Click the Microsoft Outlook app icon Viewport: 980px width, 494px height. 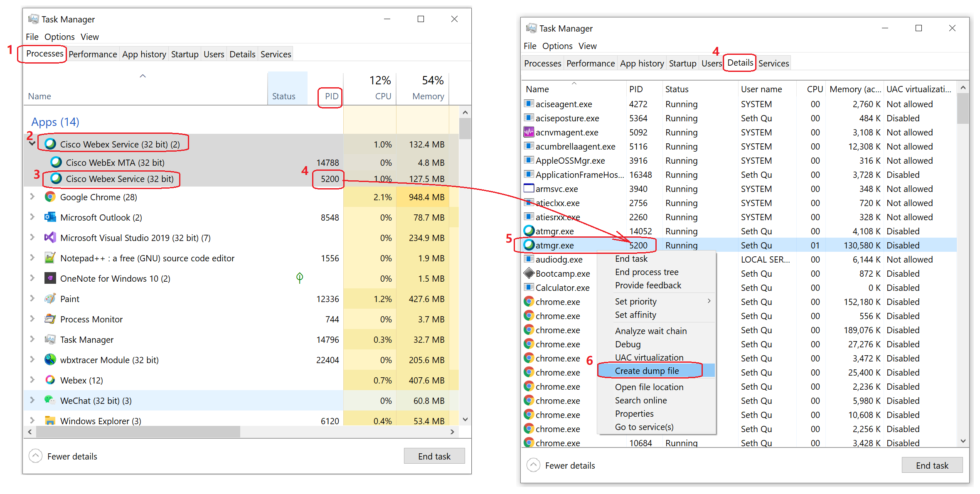[x=50, y=217]
